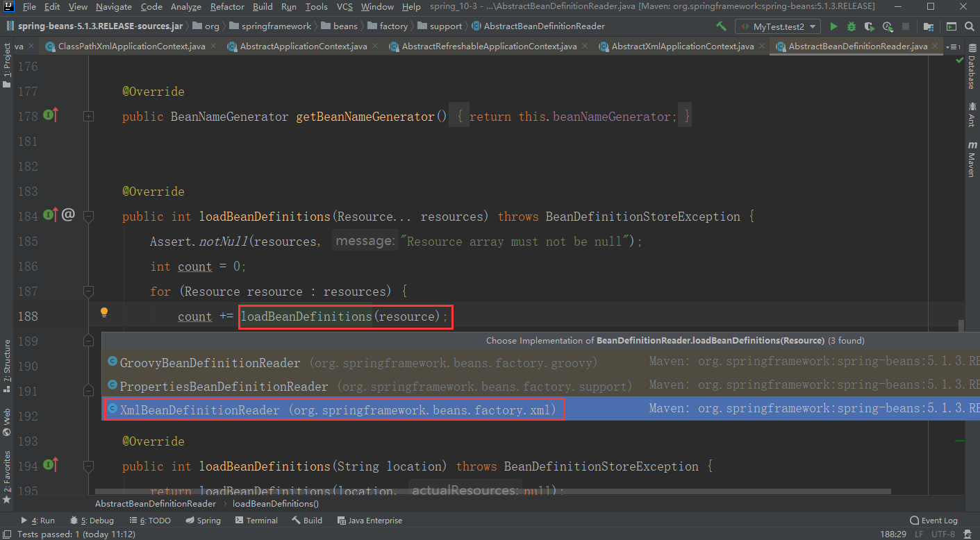
Task: Open the Project side panel
Action: (x=7, y=65)
